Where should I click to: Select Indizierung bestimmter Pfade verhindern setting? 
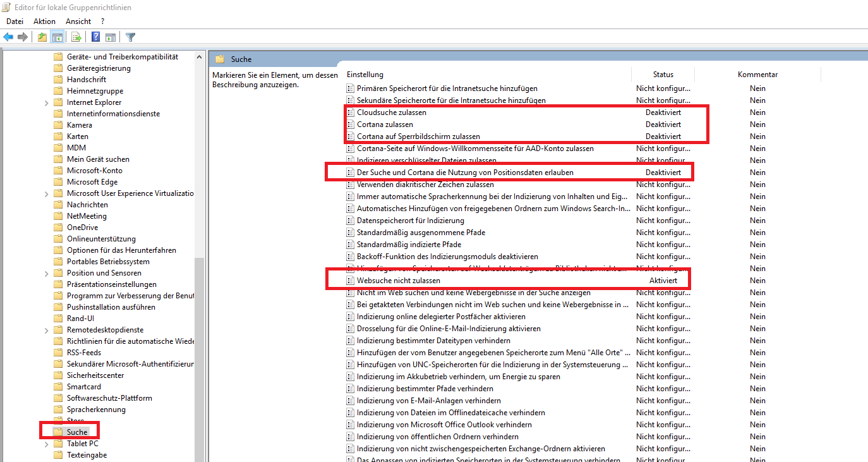425,389
